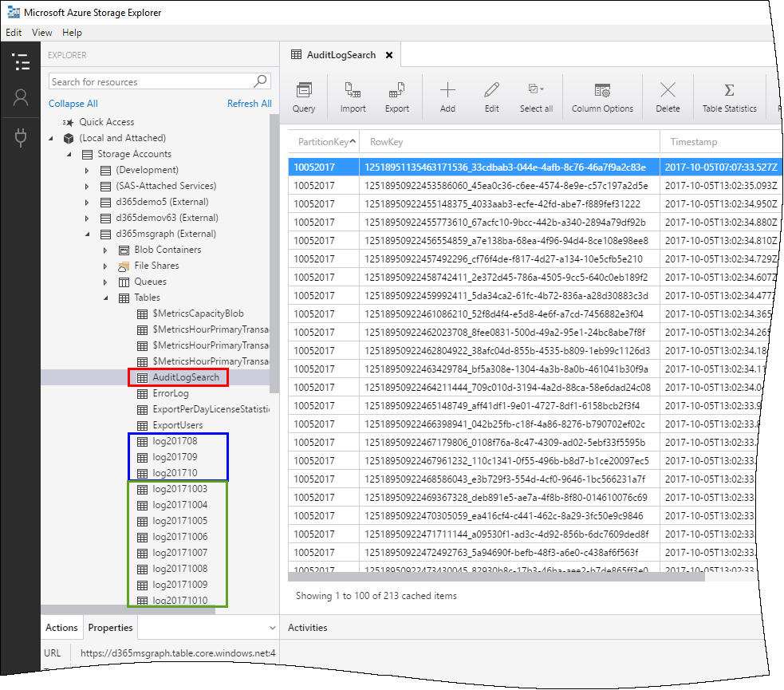
Task: Click the Search for resources field
Action: pos(151,81)
